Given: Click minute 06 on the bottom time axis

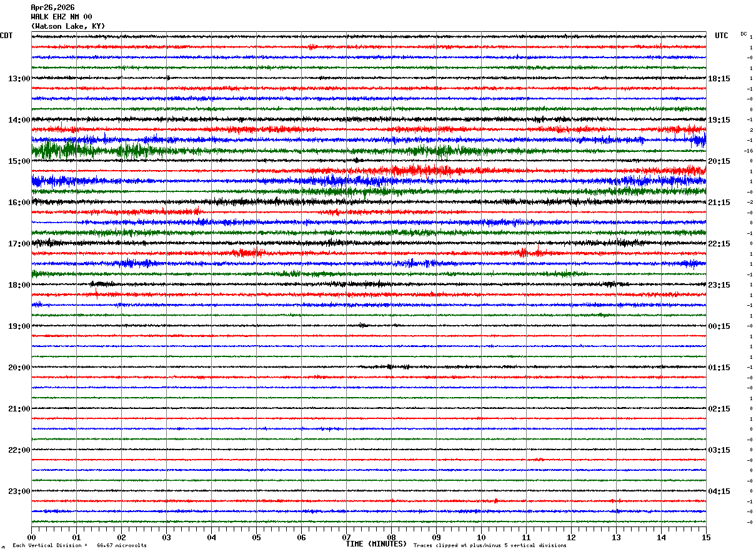Looking at the screenshot, I should click(x=301, y=537).
